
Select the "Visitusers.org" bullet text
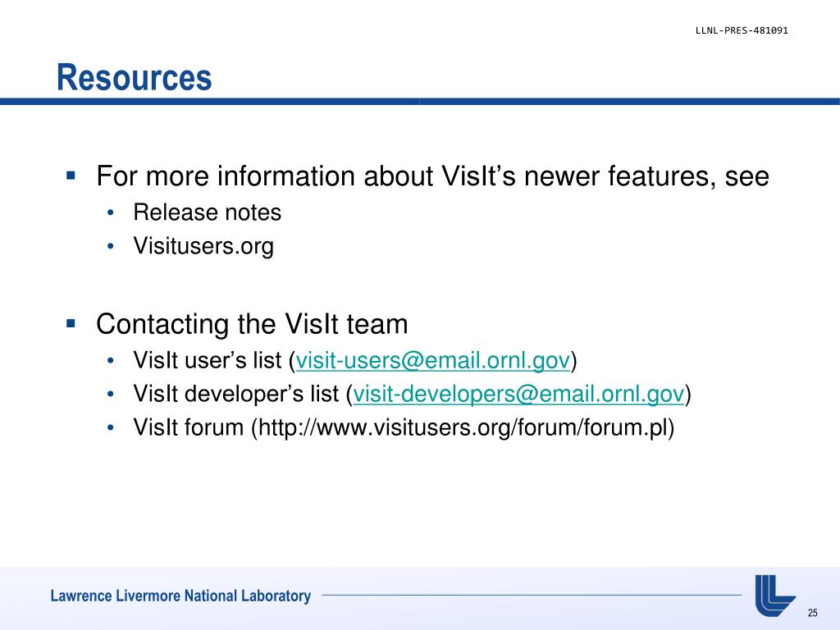pyautogui.click(x=203, y=246)
